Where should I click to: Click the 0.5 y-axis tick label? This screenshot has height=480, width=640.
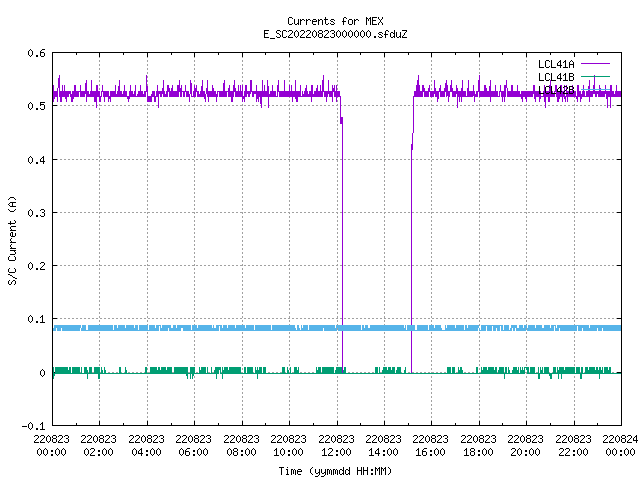[36, 106]
